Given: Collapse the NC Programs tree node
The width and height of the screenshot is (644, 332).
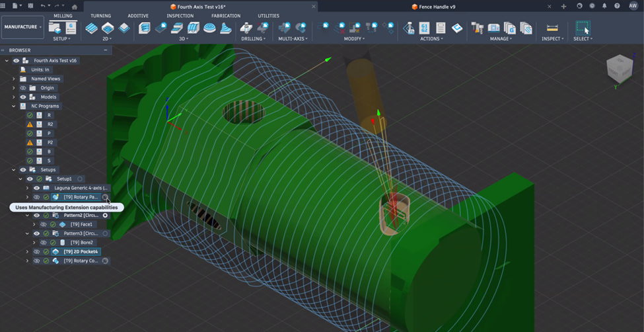Looking at the screenshot, I should (x=14, y=106).
